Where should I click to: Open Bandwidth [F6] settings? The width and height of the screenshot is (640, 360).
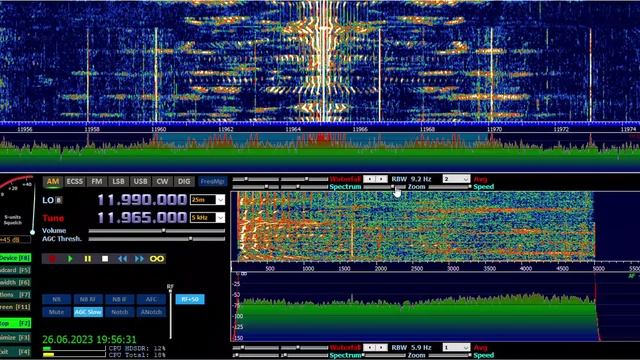click(x=15, y=282)
